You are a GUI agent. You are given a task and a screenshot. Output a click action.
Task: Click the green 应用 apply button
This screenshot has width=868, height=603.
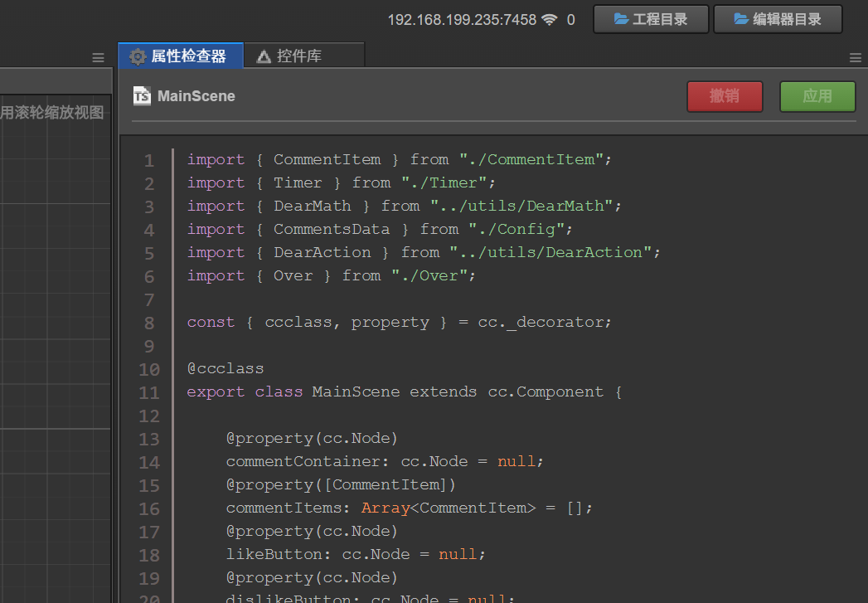[817, 96]
